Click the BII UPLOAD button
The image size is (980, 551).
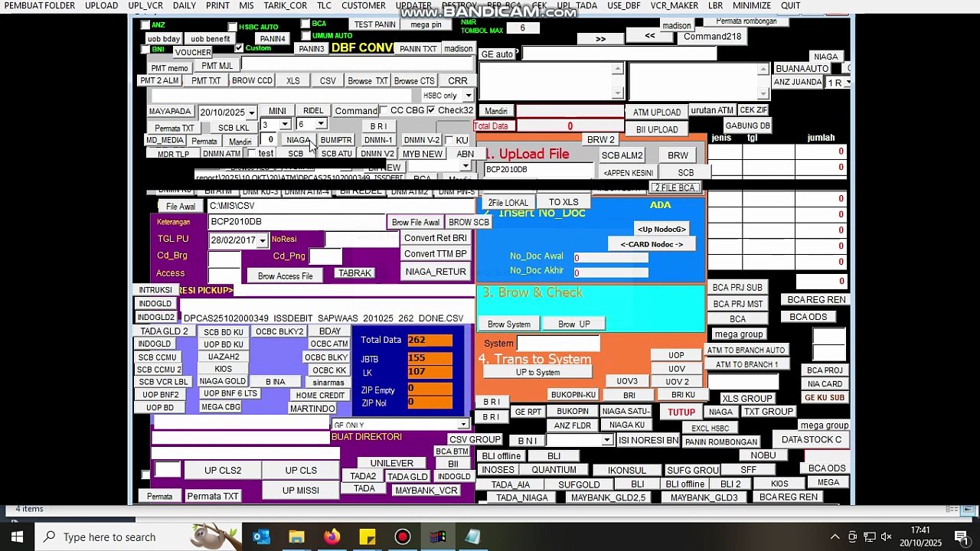657,130
